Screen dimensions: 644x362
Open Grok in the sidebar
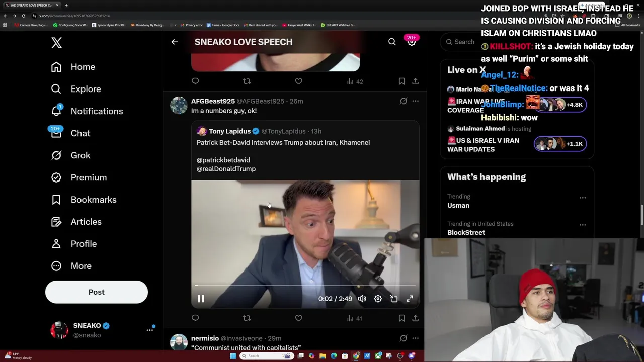click(70, 155)
